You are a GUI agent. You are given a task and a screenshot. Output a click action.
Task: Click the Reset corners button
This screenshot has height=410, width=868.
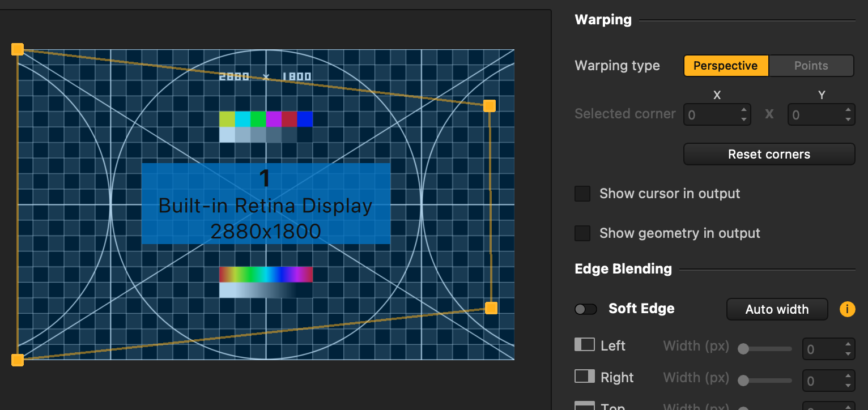pos(769,154)
